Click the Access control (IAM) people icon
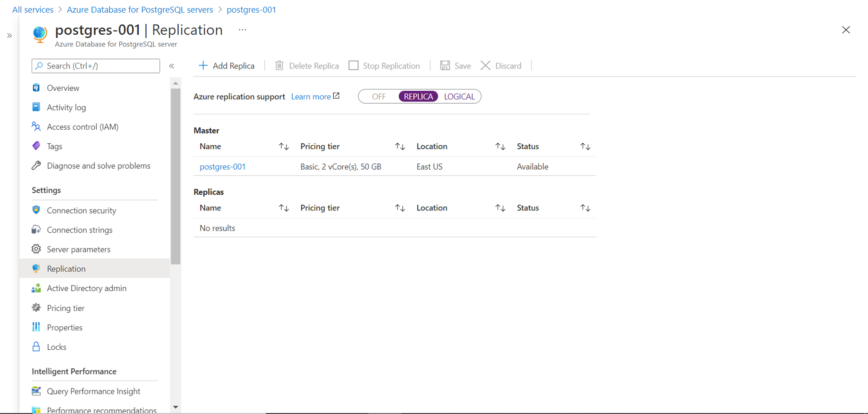Screen dimensions: 868x414 pos(36,127)
